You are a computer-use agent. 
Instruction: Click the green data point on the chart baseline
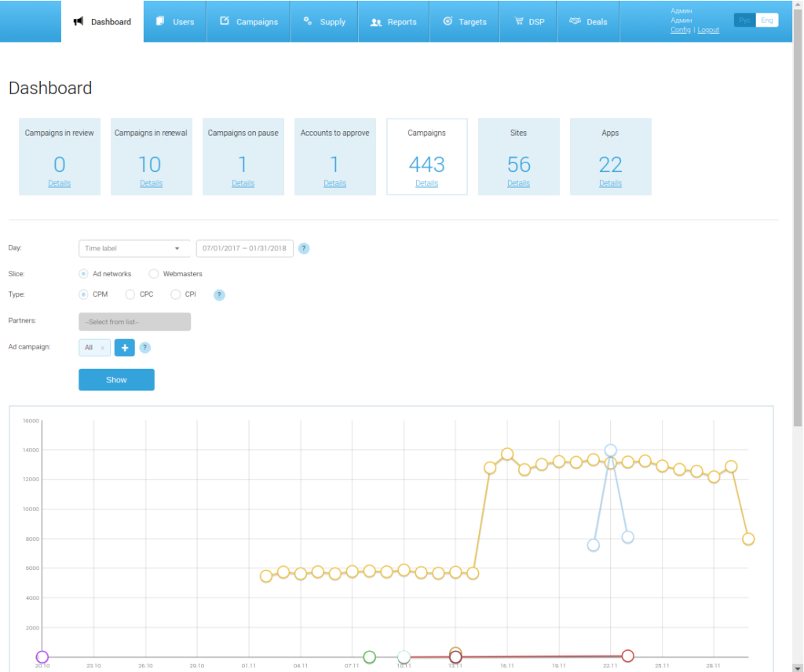[x=369, y=656]
